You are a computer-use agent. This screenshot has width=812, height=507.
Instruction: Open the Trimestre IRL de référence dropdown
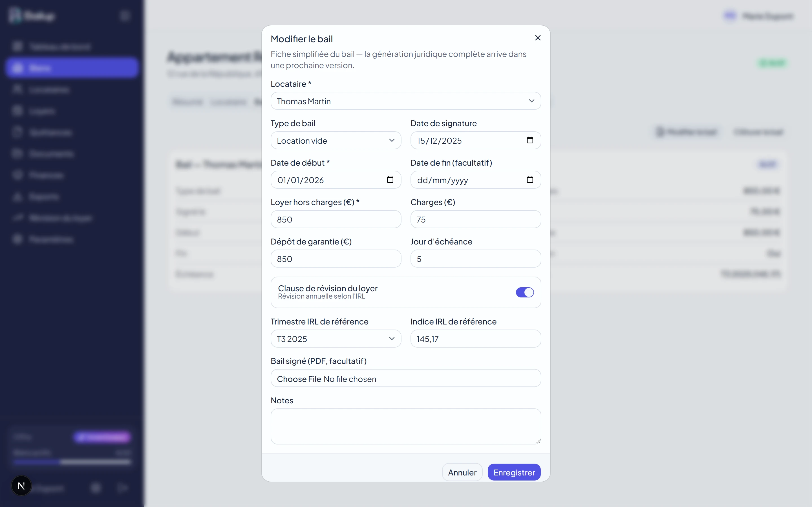coord(336,339)
